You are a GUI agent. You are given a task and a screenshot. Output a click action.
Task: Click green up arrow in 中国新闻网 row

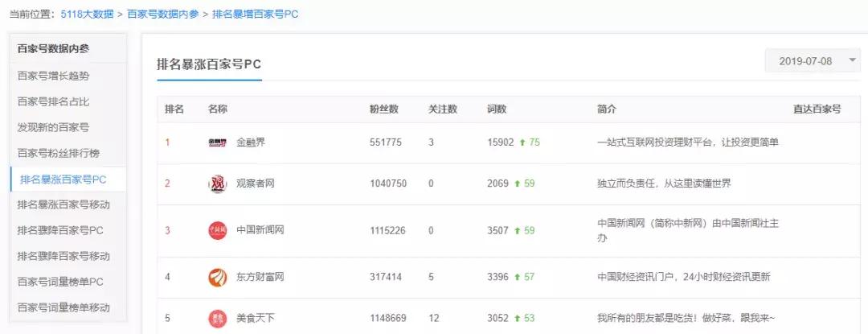pyautogui.click(x=517, y=230)
